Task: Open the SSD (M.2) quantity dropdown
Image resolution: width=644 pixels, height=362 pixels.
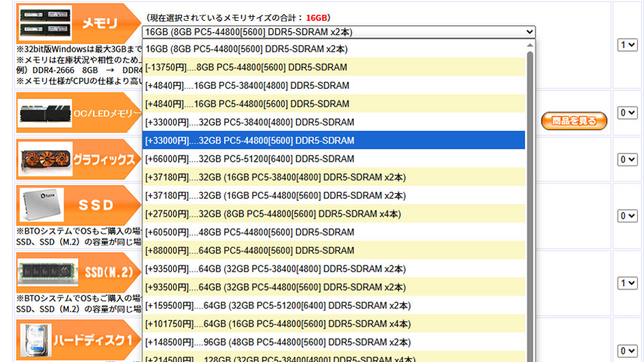Action: click(627, 284)
